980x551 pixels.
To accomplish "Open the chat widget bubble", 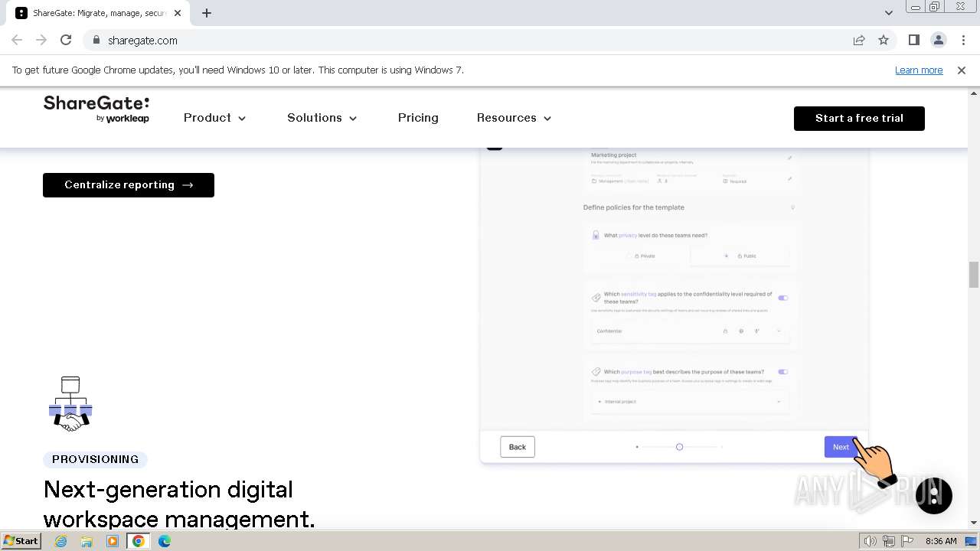I will [933, 495].
